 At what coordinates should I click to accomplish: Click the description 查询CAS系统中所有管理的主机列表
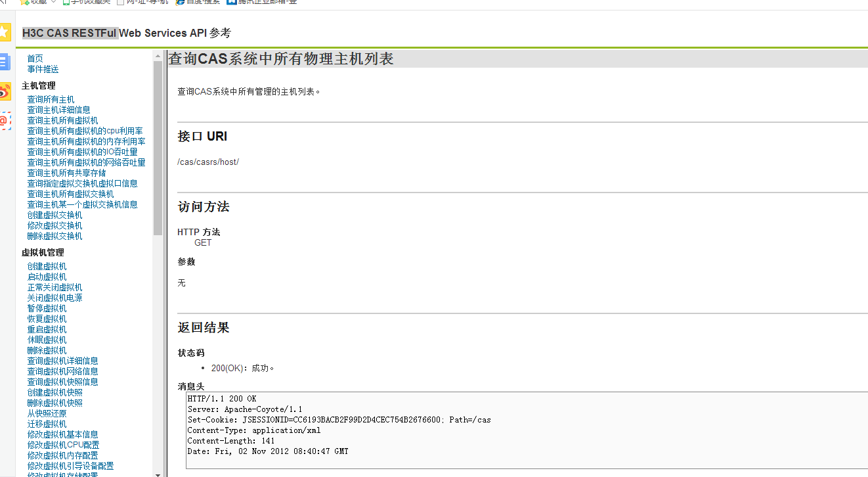pos(249,91)
